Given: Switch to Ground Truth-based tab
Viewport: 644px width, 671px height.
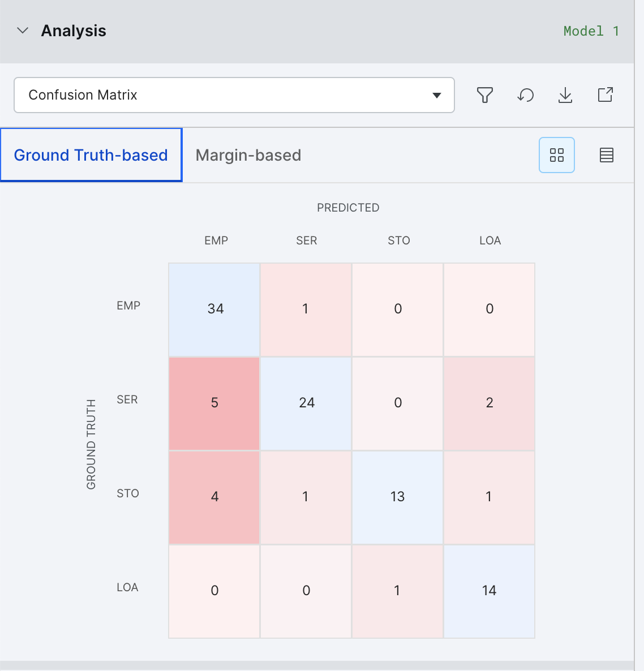Looking at the screenshot, I should (x=91, y=155).
